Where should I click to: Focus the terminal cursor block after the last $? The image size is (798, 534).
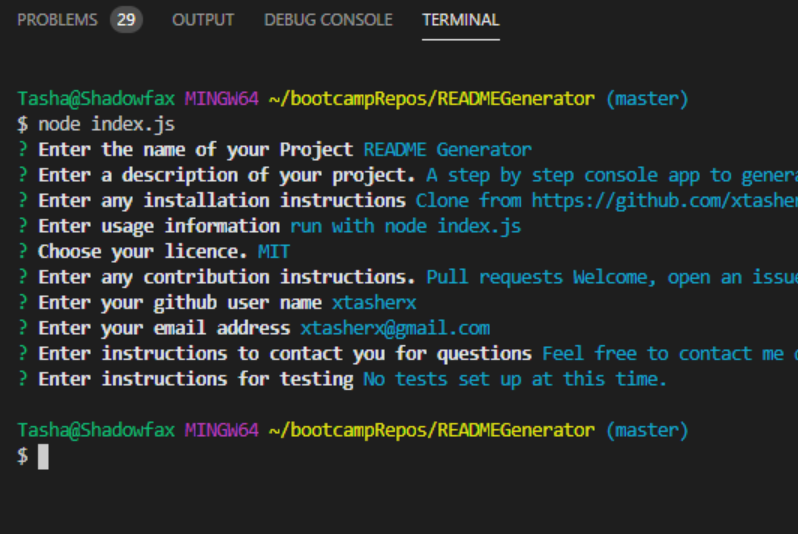[43, 457]
